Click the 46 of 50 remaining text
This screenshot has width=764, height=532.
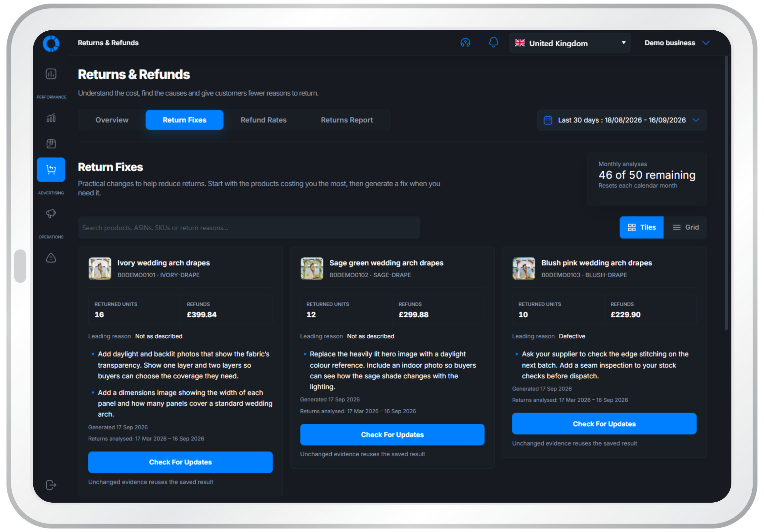click(647, 175)
